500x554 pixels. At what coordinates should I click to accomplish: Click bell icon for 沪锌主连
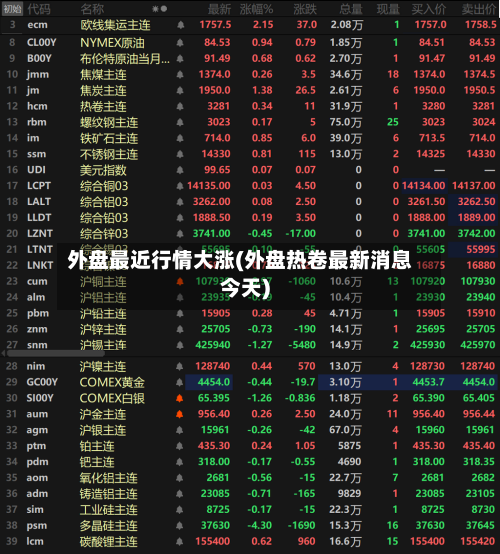[180, 329]
